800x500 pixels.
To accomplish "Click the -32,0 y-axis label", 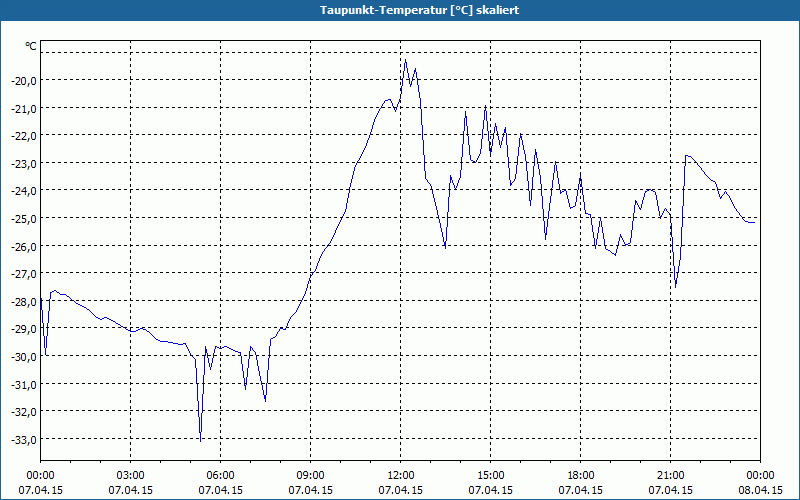I will [26, 411].
